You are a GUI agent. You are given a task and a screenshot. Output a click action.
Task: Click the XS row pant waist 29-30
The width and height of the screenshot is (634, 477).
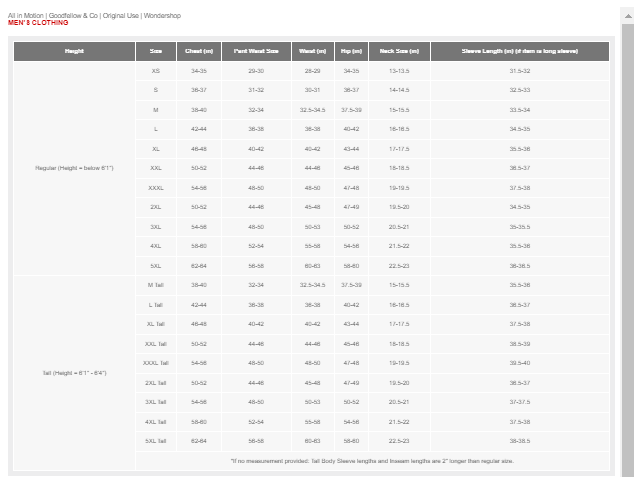tap(256, 71)
